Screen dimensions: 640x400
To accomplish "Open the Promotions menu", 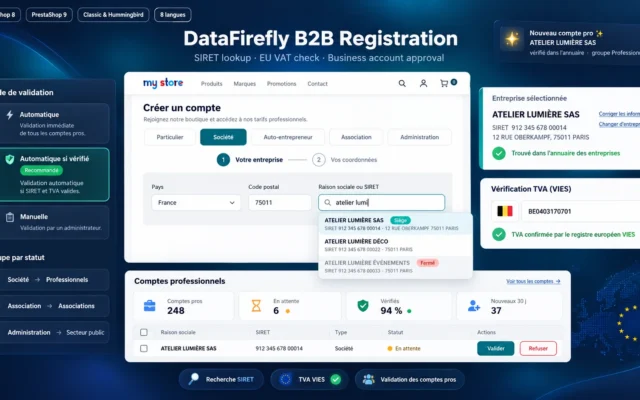I will pos(281,84).
